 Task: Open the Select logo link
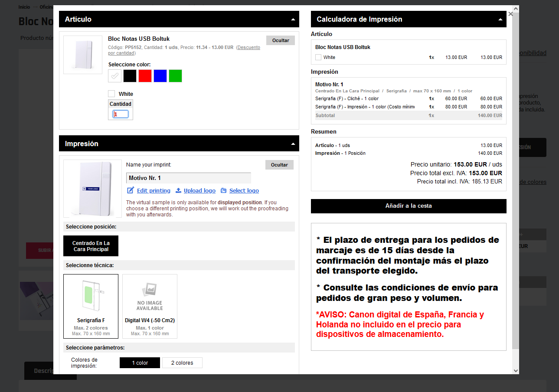(244, 191)
